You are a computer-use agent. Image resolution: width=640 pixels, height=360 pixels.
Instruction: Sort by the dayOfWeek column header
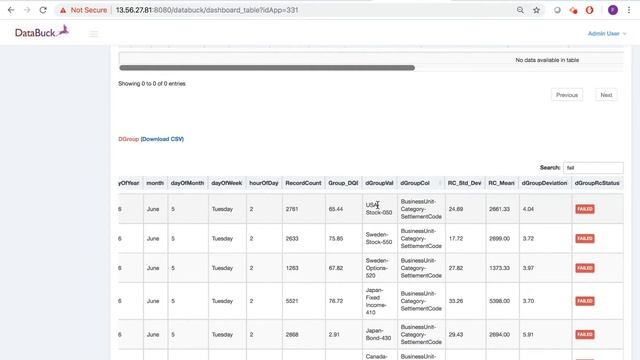(x=227, y=183)
